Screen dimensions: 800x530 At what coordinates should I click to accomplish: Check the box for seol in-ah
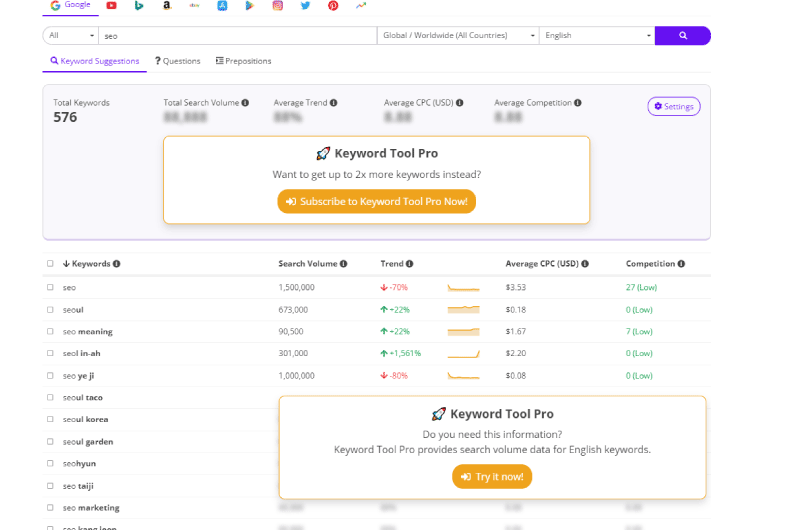[50, 353]
